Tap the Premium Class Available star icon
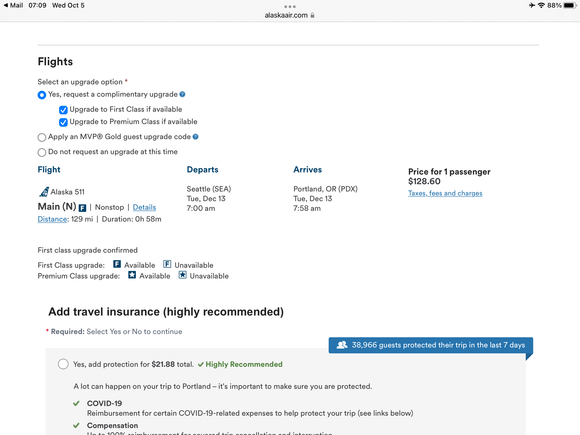 [132, 275]
